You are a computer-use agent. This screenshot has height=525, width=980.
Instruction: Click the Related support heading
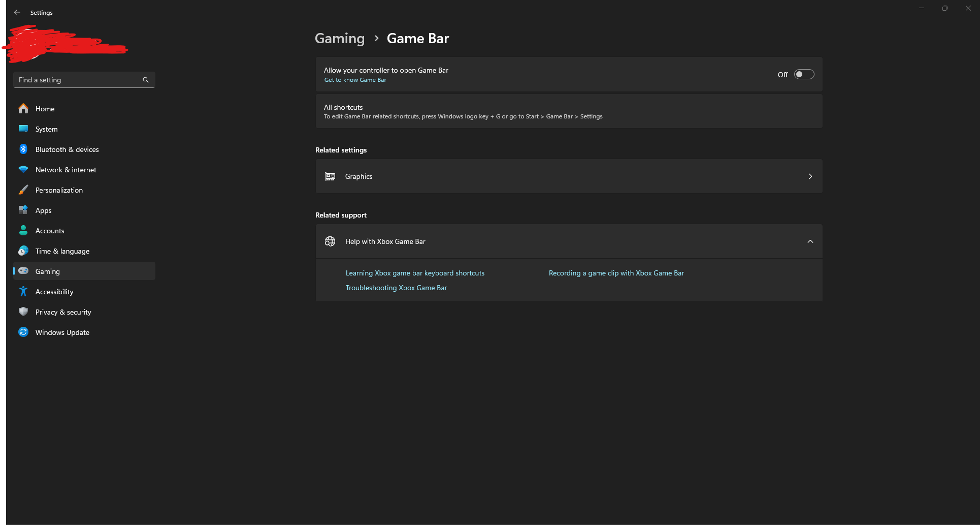pos(341,215)
